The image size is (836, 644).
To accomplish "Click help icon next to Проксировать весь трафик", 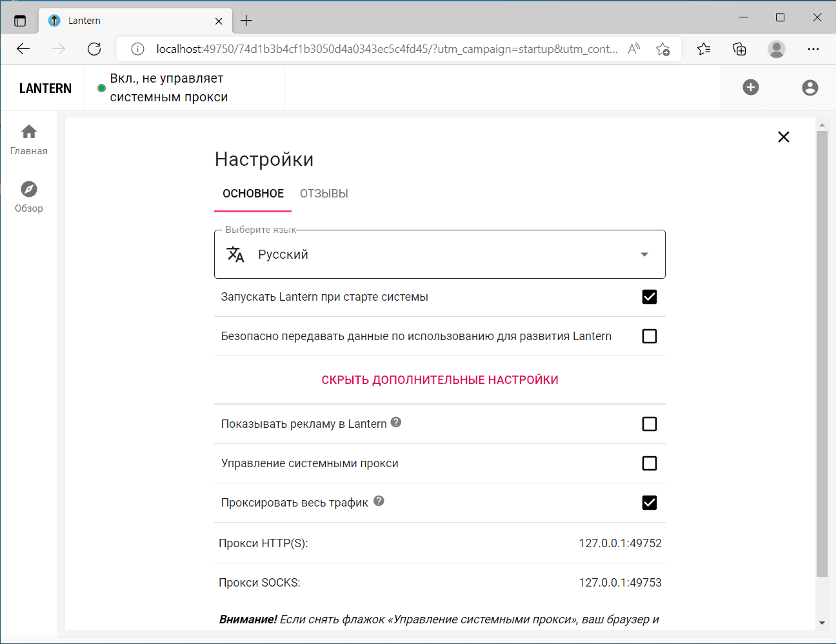I will click(379, 501).
